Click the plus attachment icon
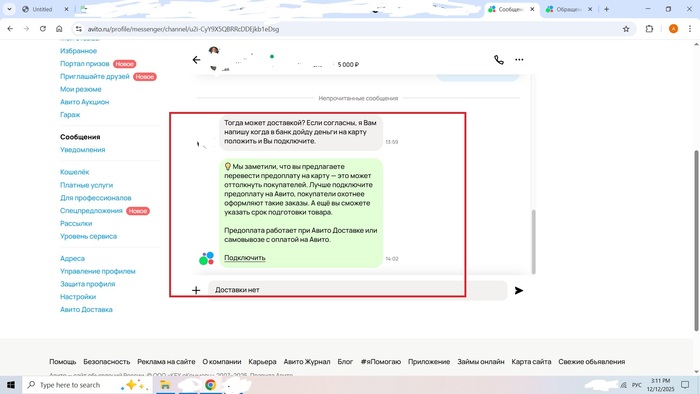The image size is (700, 394). [196, 290]
